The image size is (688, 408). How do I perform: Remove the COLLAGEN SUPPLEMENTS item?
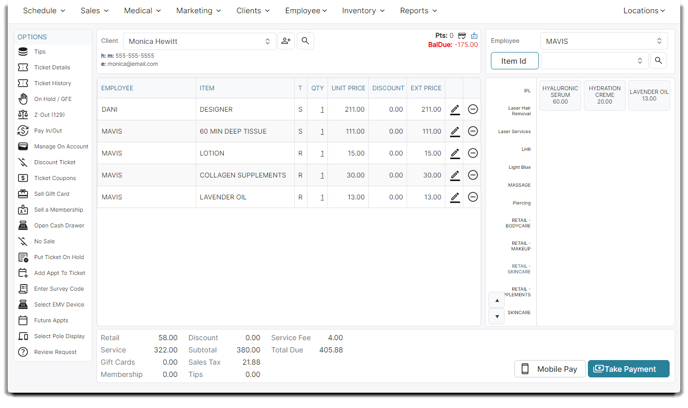coord(473,175)
